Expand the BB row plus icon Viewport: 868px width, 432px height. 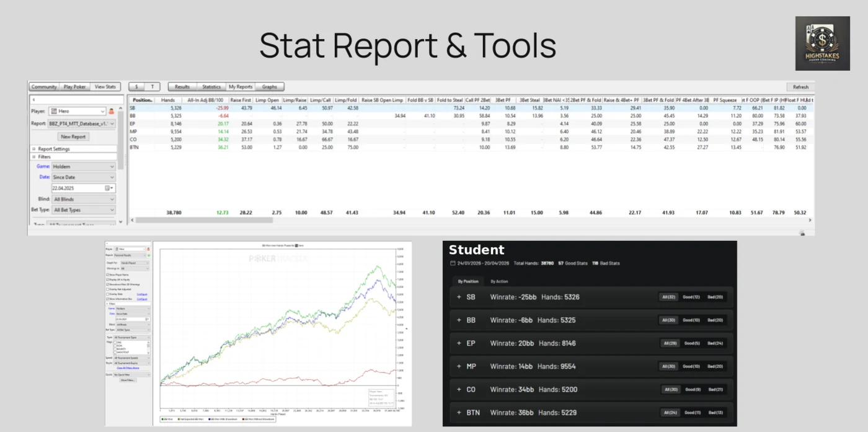[459, 320]
